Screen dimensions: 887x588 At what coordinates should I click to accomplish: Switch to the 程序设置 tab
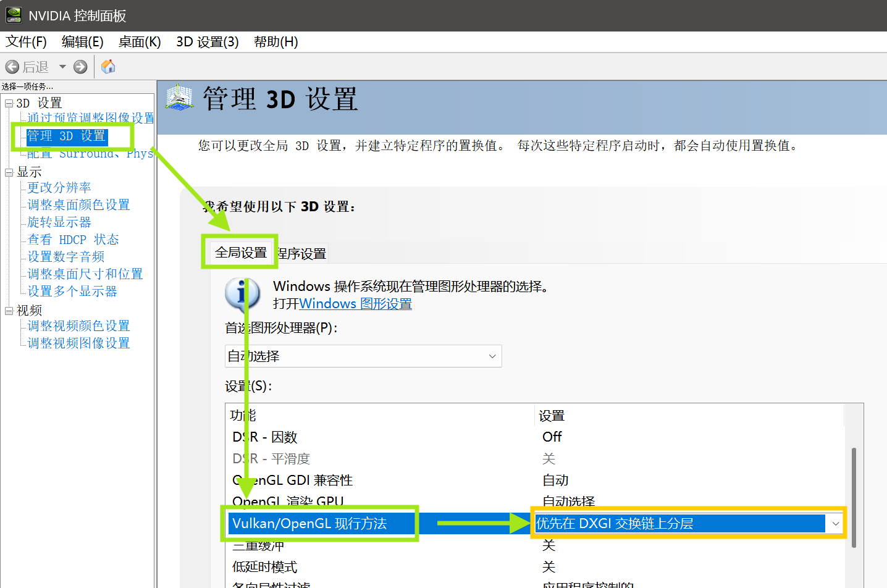pos(301,254)
